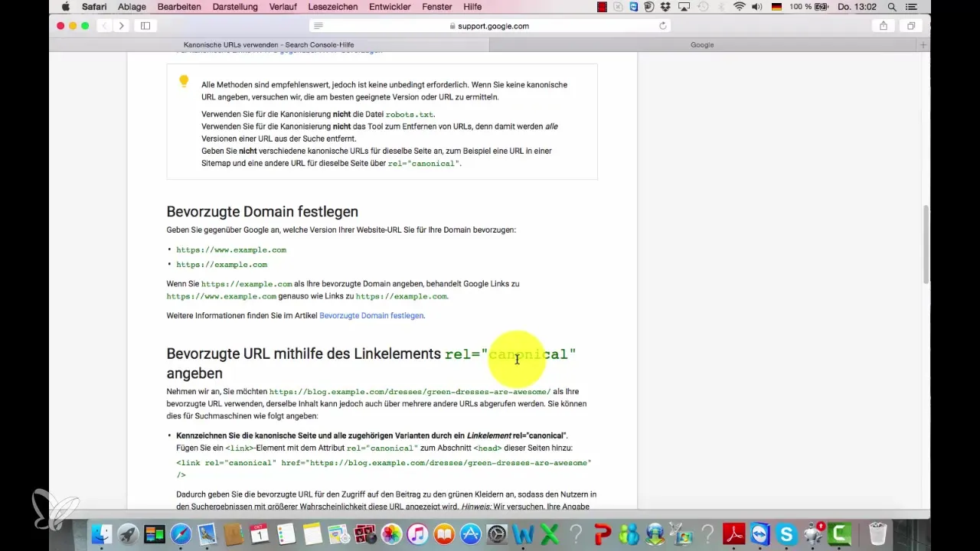
Task: Click the https://www.example.com bullet item
Action: click(231, 249)
